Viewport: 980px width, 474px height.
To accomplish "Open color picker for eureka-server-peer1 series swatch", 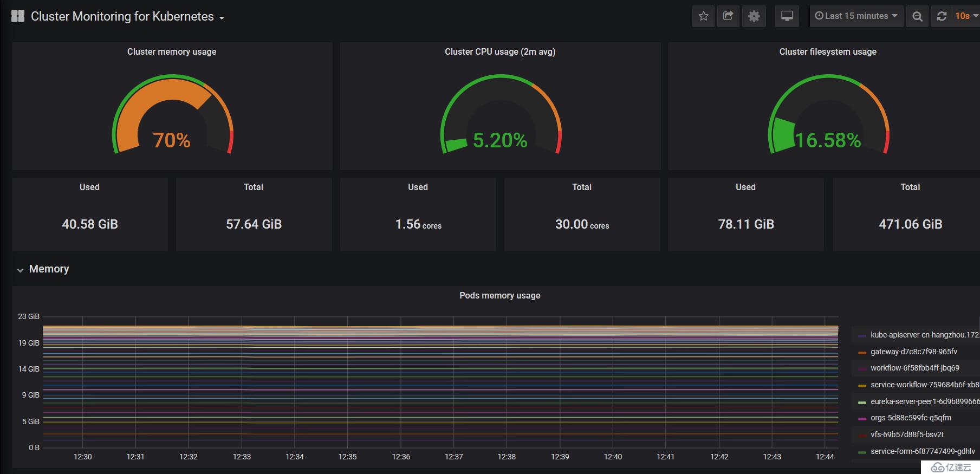I will point(862,402).
